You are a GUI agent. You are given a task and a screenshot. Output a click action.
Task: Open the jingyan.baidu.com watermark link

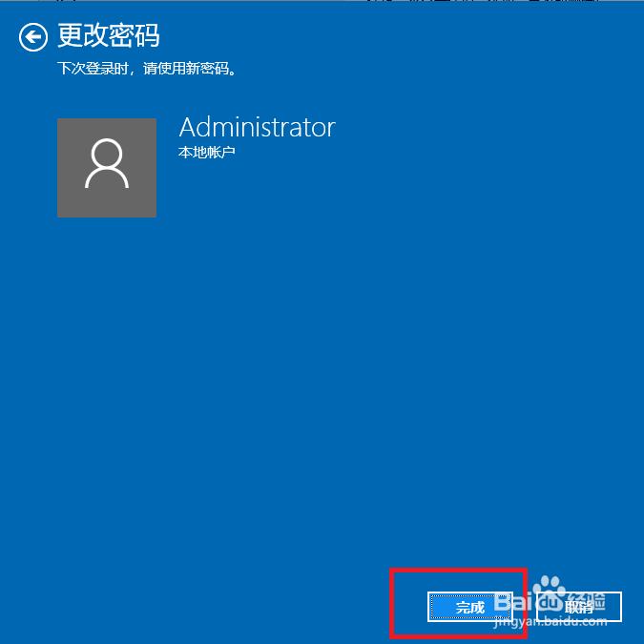click(x=551, y=621)
